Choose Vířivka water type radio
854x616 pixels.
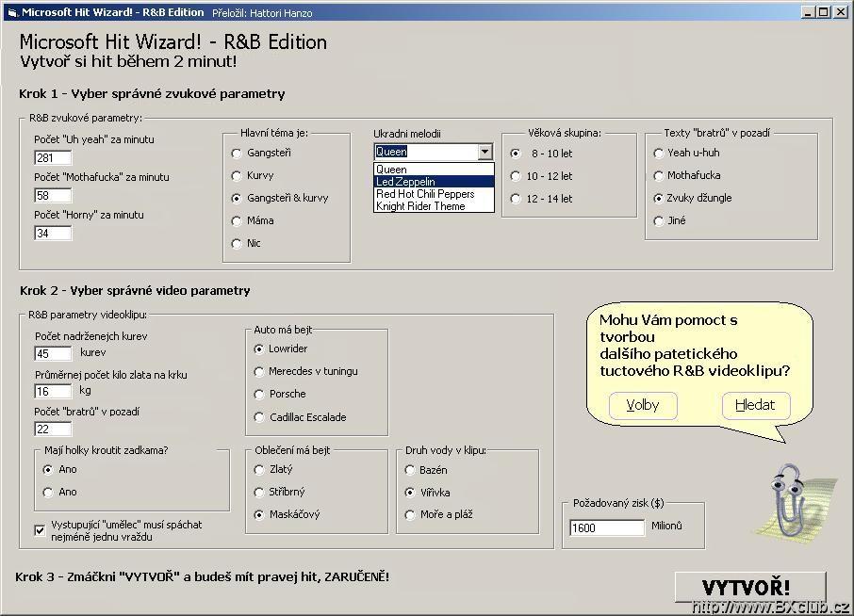coord(410,493)
